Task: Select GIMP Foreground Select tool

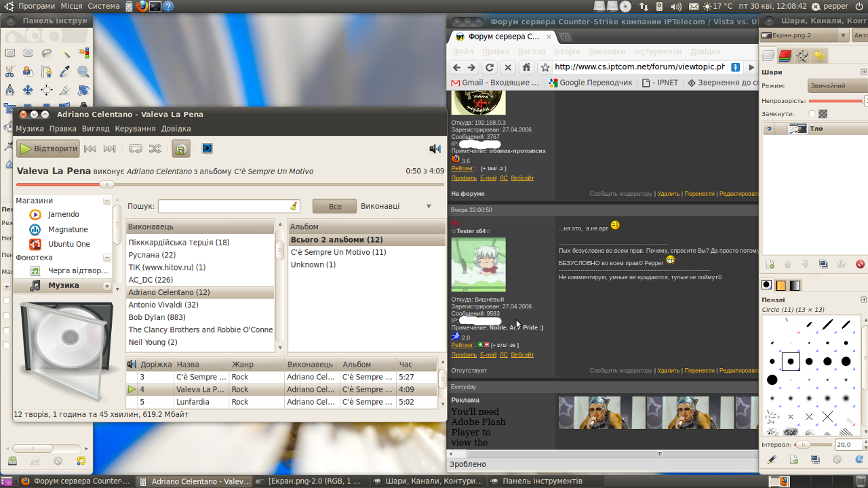Action: point(28,71)
